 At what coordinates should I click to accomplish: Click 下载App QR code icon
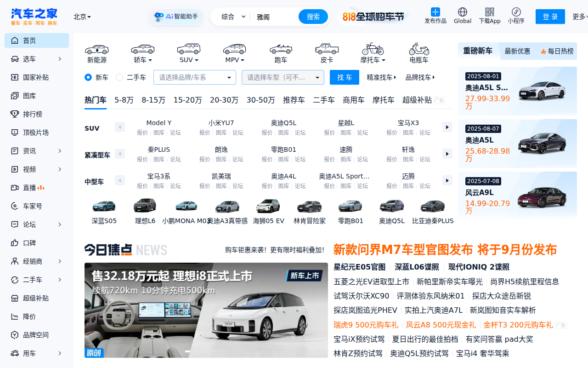(x=490, y=12)
